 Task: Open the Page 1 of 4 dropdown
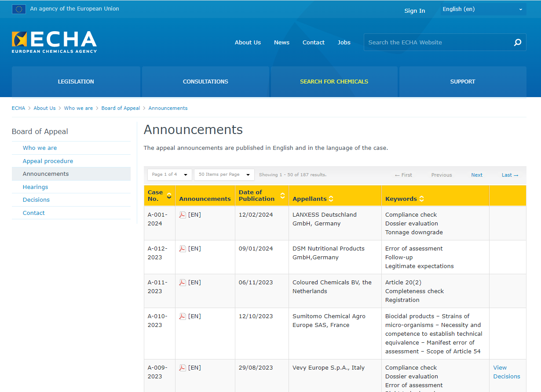[169, 174]
